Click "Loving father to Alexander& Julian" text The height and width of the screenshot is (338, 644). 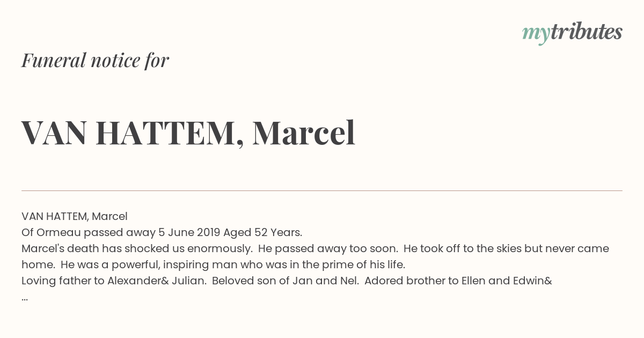tap(114, 281)
